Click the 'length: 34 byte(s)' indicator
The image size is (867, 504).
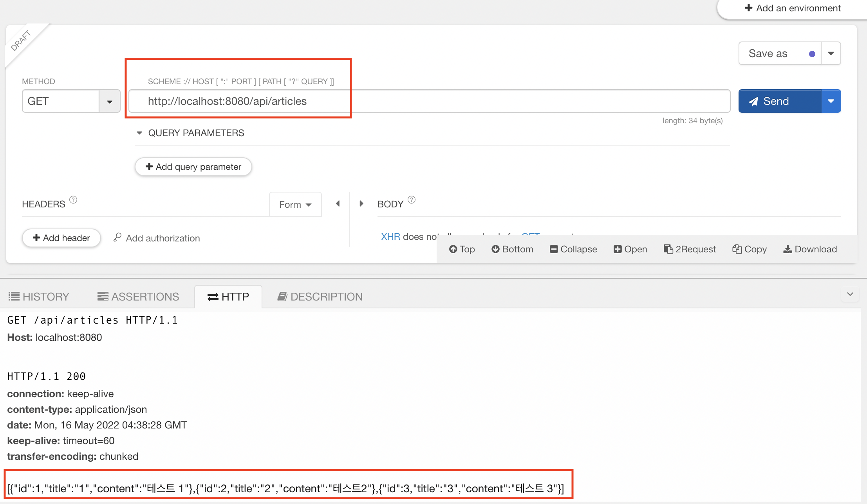692,121
